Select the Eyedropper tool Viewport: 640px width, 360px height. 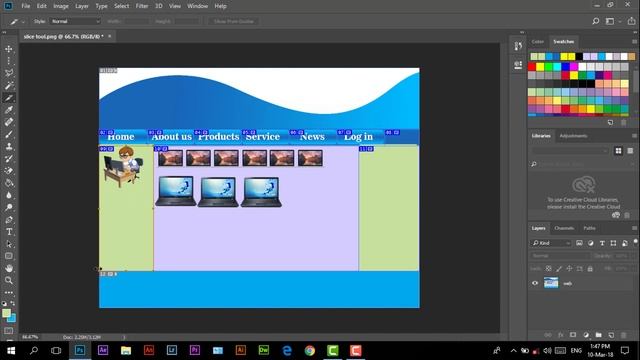coord(9,110)
